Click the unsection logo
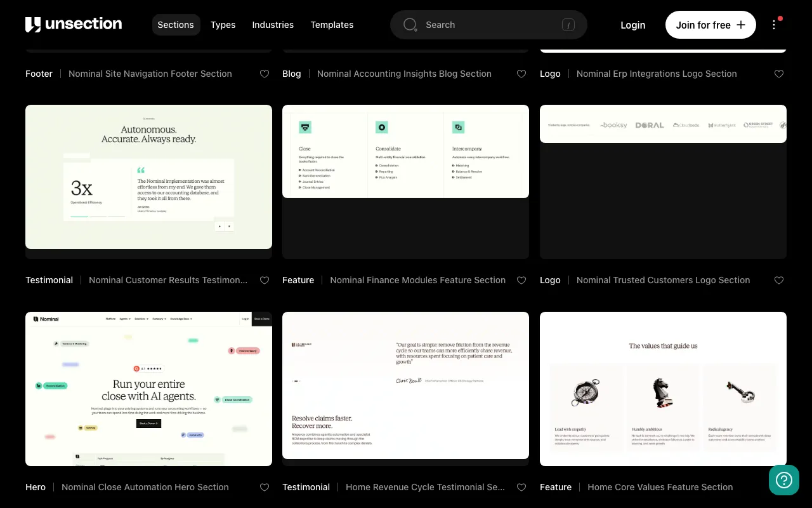The image size is (812, 508). point(74,25)
